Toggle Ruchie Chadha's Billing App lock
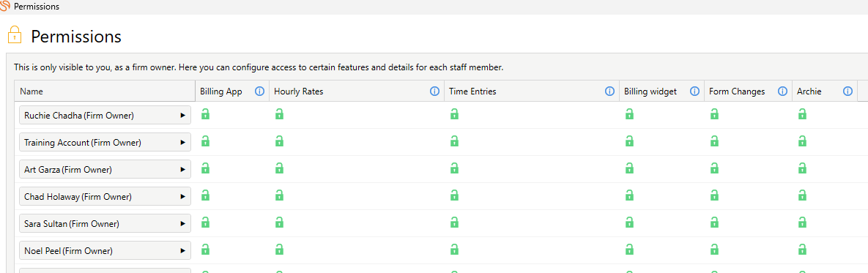 pyautogui.click(x=205, y=114)
